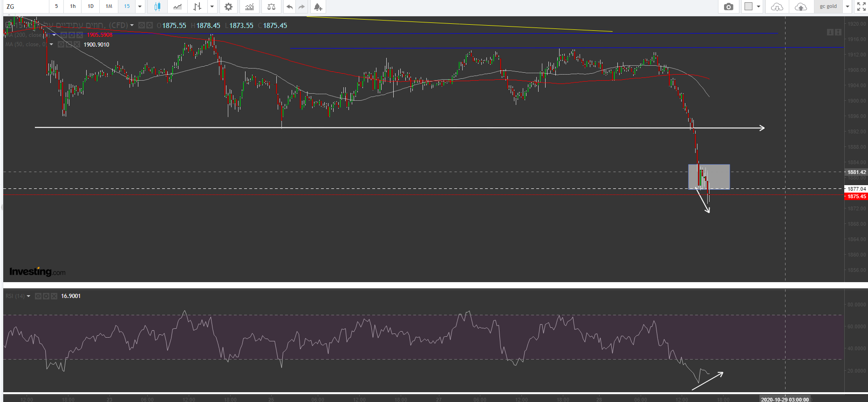868x402 pixels.
Task: Expand the time interval dropdown
Action: (140, 7)
